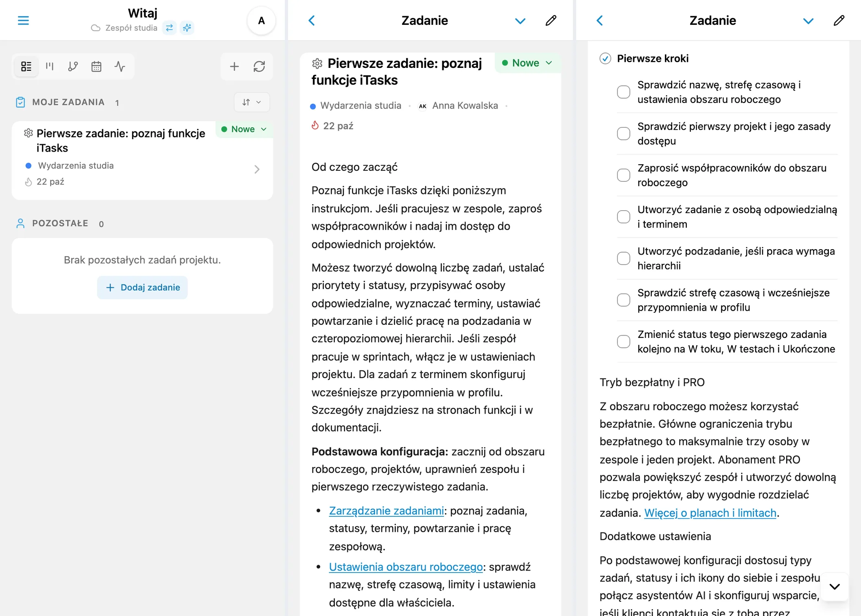The height and width of the screenshot is (616, 861).
Task: Go back from the middle Zadanie panel
Action: click(312, 20)
